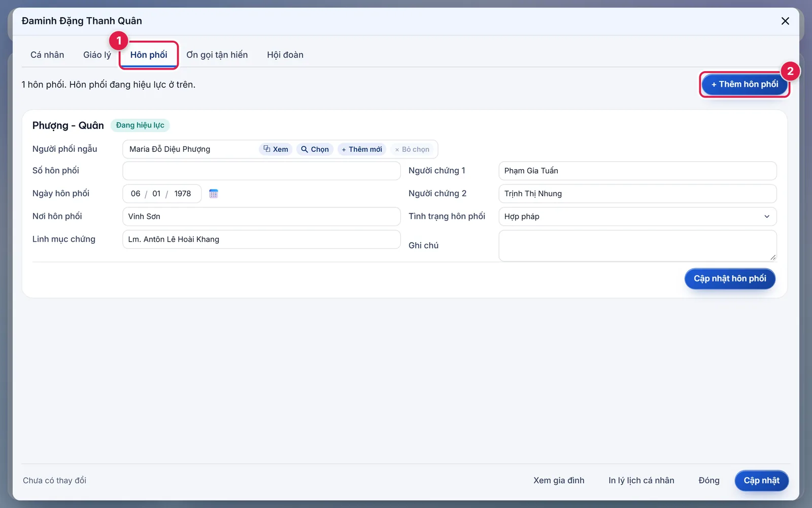Click In lý lịch cá nhân
Screen dimensions: 812x508
pyautogui.click(x=641, y=481)
